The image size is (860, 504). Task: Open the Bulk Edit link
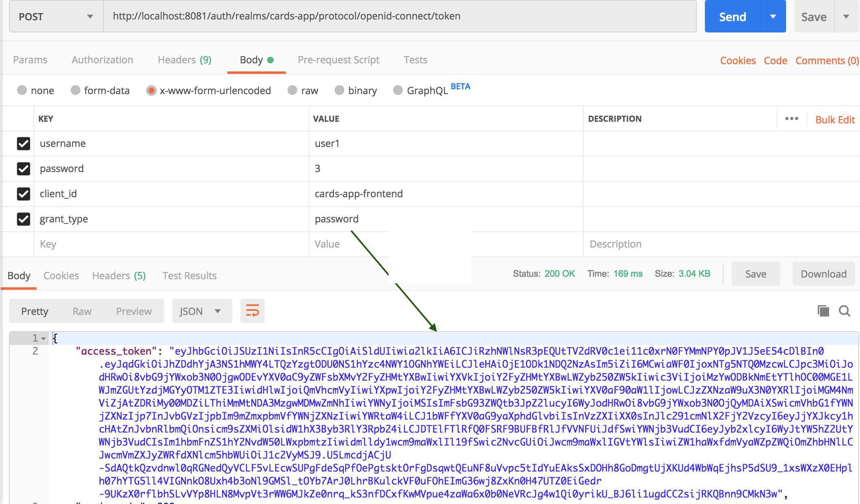(835, 120)
